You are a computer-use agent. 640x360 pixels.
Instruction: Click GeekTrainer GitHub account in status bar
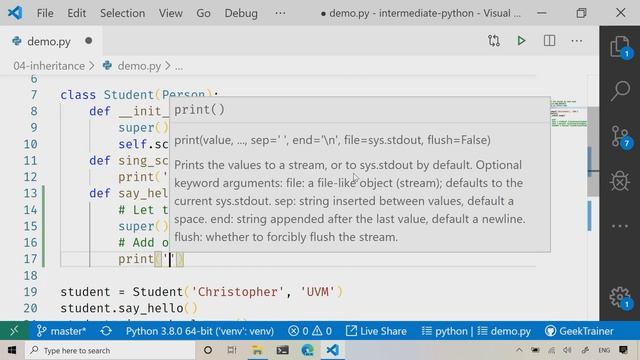tap(579, 331)
